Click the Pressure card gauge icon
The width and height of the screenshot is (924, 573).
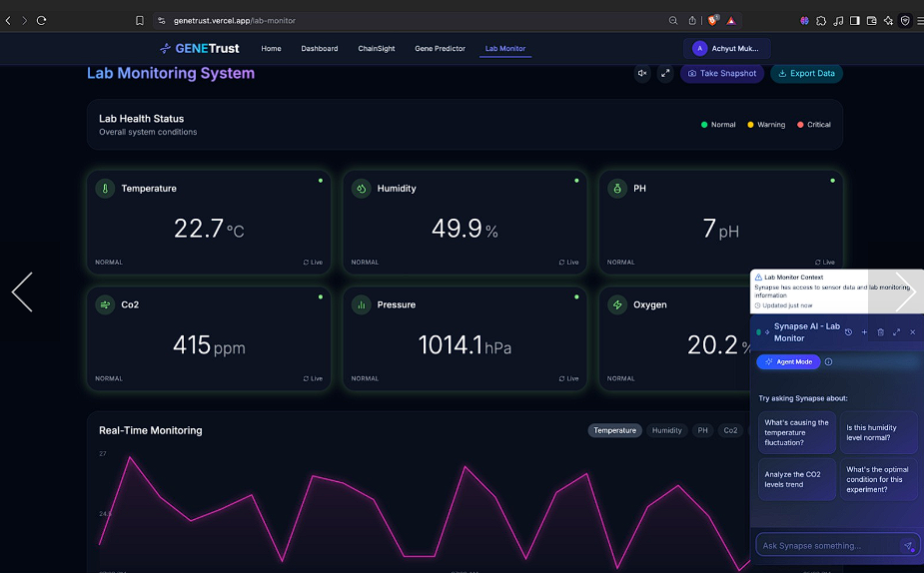click(361, 304)
